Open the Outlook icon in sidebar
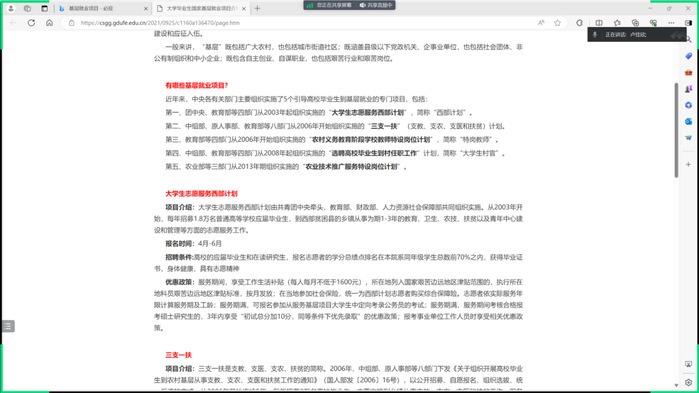Screen dimensions: 699x393 [688, 121]
